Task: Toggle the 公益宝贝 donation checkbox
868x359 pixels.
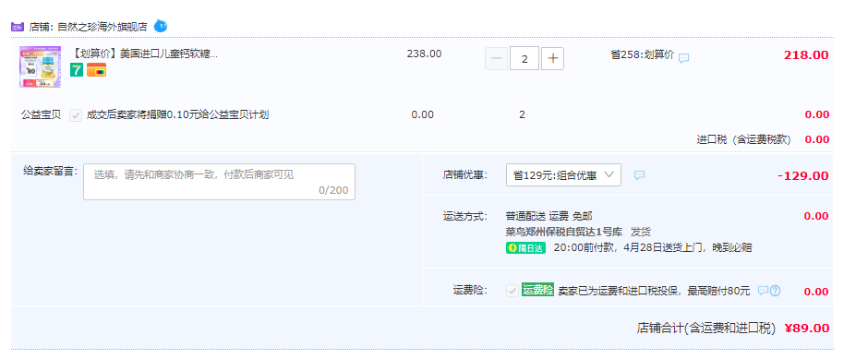Action: click(x=76, y=115)
